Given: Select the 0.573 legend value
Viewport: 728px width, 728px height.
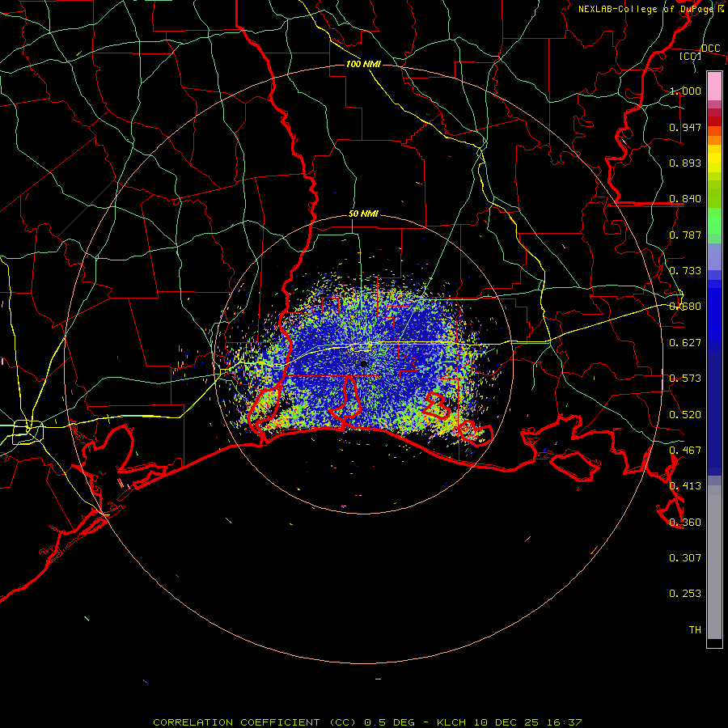Looking at the screenshot, I should pos(685,379).
